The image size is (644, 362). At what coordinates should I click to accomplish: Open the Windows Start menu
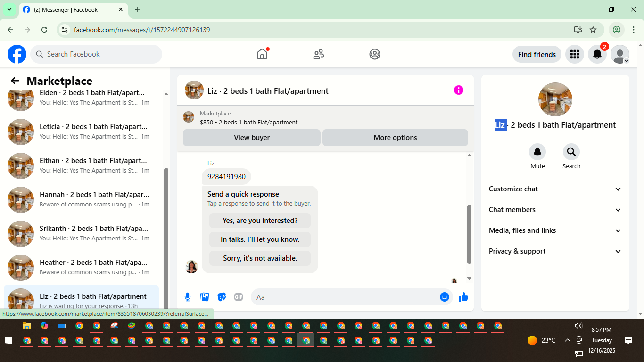[8, 340]
